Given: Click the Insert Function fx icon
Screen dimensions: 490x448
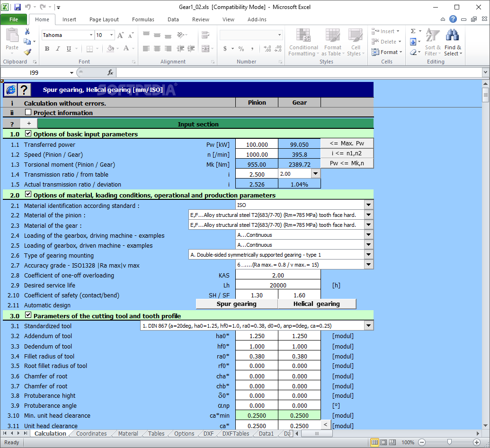Looking at the screenshot, I should pos(110,72).
